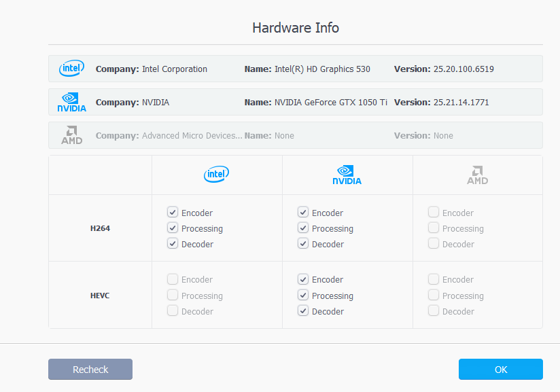Click the 'Company: NVIDIA' text
This screenshot has height=392, width=560.
coord(133,102)
